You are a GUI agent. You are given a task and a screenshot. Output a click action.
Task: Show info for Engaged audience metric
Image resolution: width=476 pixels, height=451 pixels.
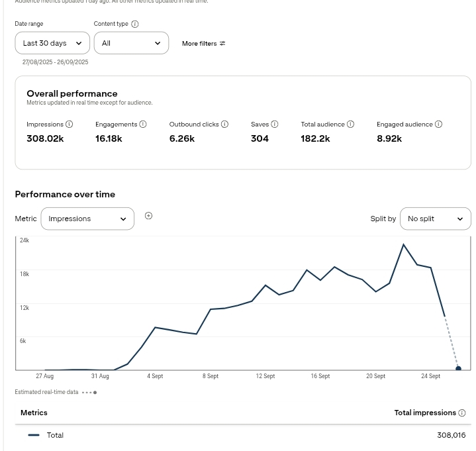438,125
